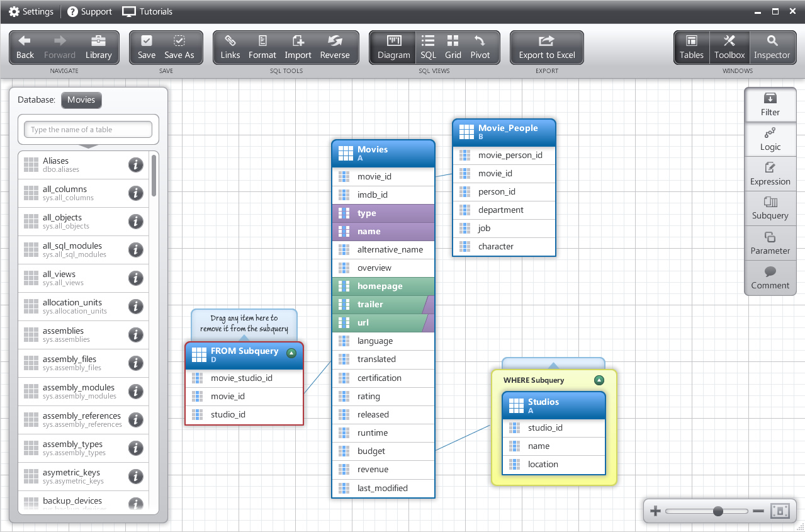The height and width of the screenshot is (532, 805).
Task: Switch to the Pivot view
Action: point(480,47)
